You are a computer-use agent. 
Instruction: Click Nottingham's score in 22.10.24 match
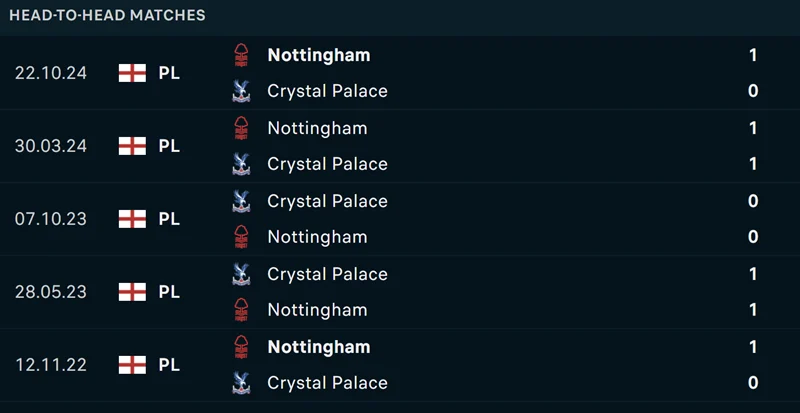(753, 55)
